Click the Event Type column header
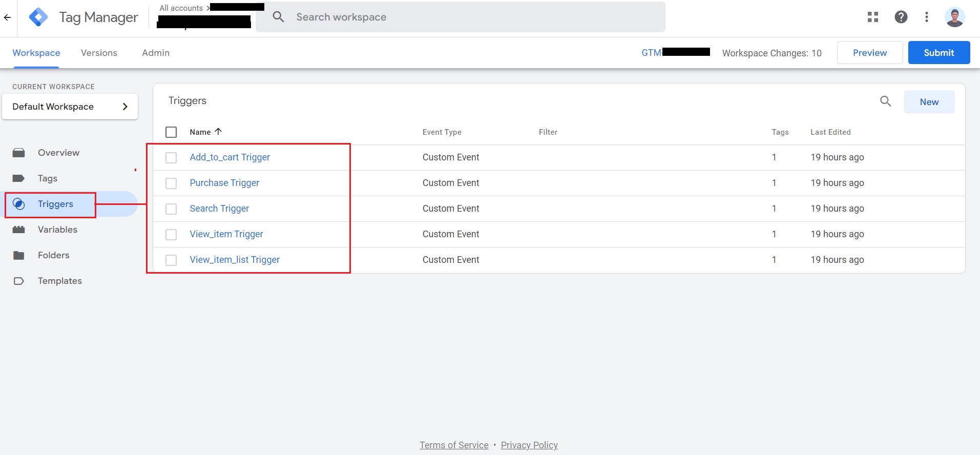Image resolution: width=980 pixels, height=455 pixels. 442,132
